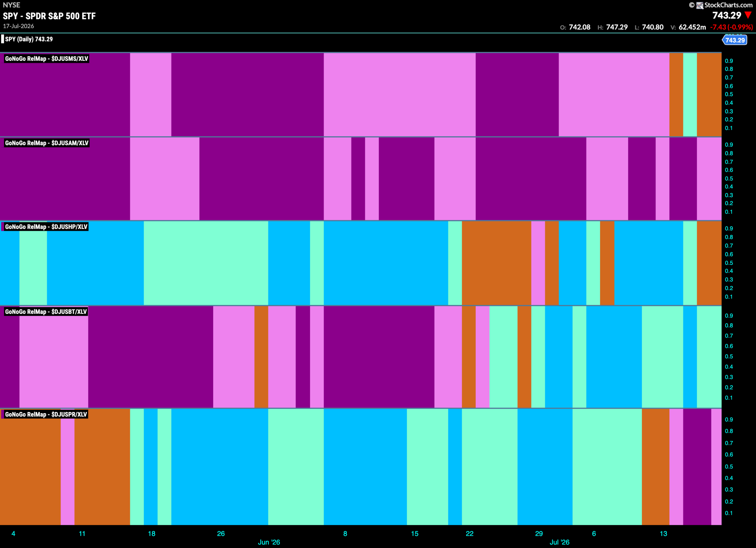Click the pink segment in the $DJUSHP/XLV panel

pos(538,263)
